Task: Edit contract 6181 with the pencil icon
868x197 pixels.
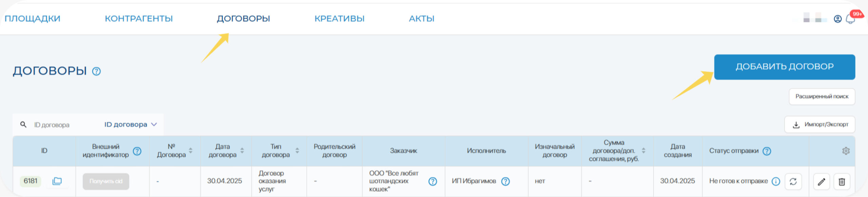Action: 822,182
